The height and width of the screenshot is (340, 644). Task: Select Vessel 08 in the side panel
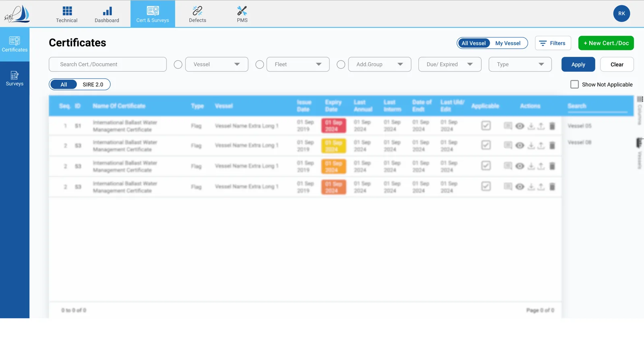[580, 142]
